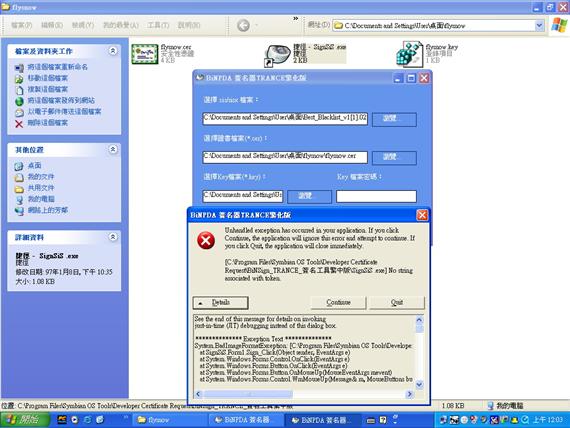Open the File menu in Explorer
The height and width of the screenshot is (428, 570).
[21, 25]
